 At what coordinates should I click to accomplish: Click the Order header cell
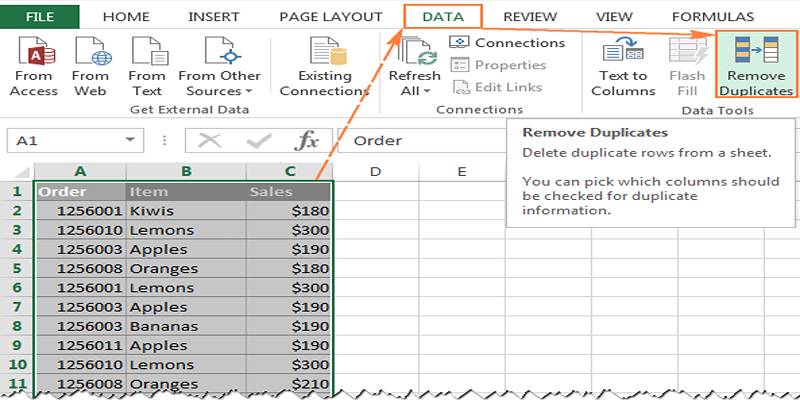[x=81, y=191]
